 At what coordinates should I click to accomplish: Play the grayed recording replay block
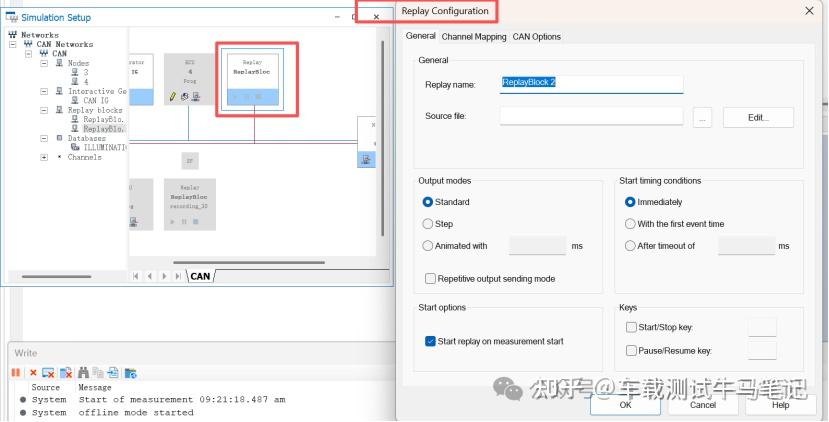(x=172, y=222)
